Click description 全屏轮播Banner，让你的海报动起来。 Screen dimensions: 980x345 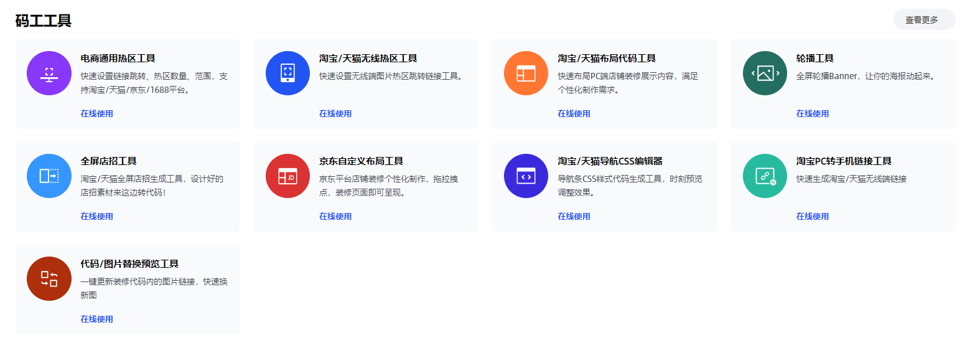coord(867,76)
